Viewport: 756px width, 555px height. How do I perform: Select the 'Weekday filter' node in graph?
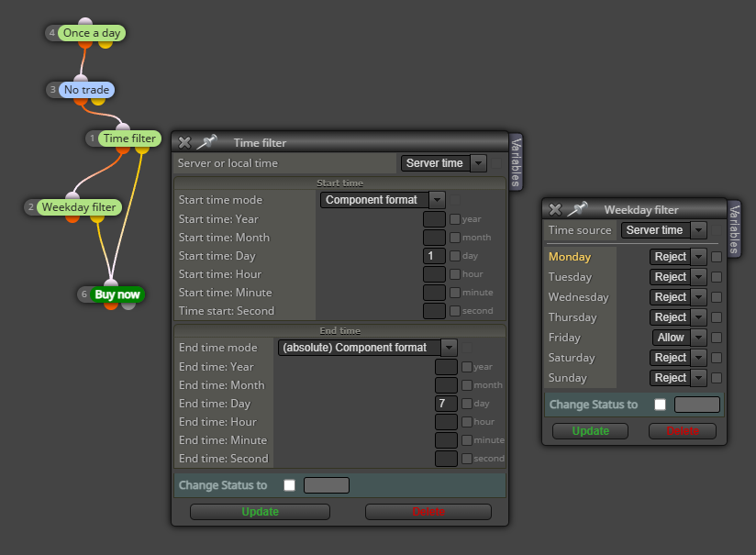tap(79, 207)
